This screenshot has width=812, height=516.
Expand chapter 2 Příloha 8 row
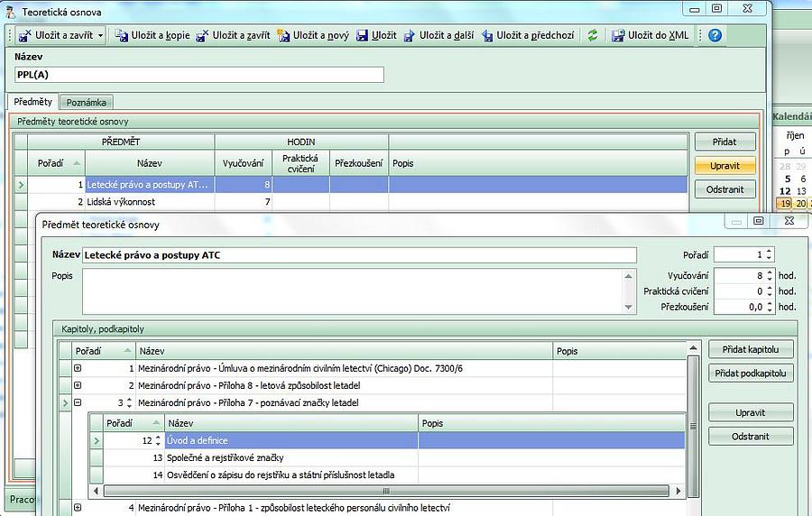coord(78,385)
